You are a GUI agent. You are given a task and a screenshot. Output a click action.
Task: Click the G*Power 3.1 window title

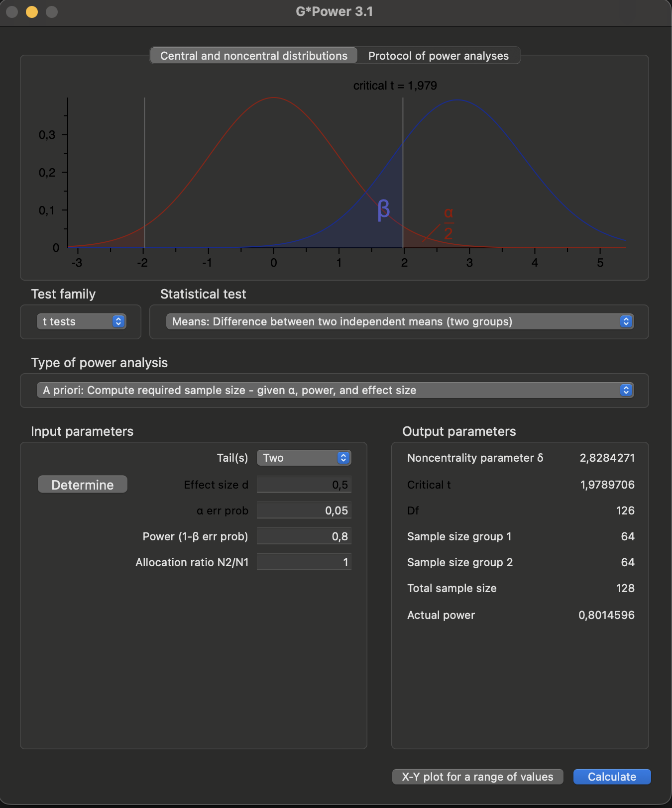(x=335, y=11)
